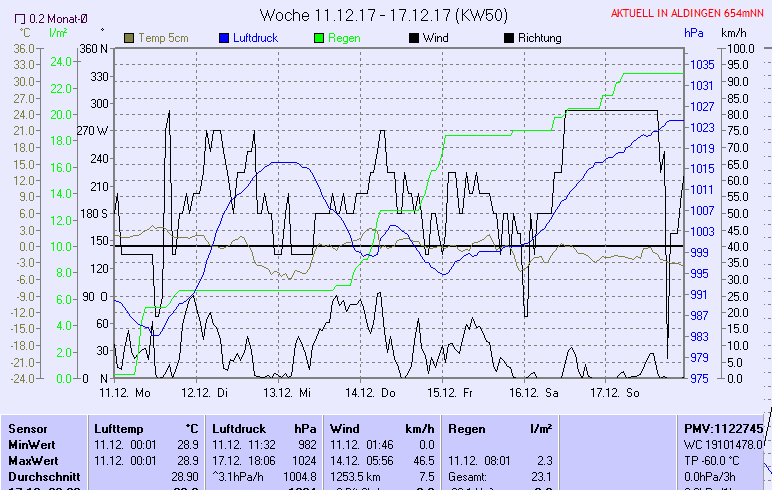Click the Lufttemp column header
The width and height of the screenshot is (772, 490).
point(118,428)
